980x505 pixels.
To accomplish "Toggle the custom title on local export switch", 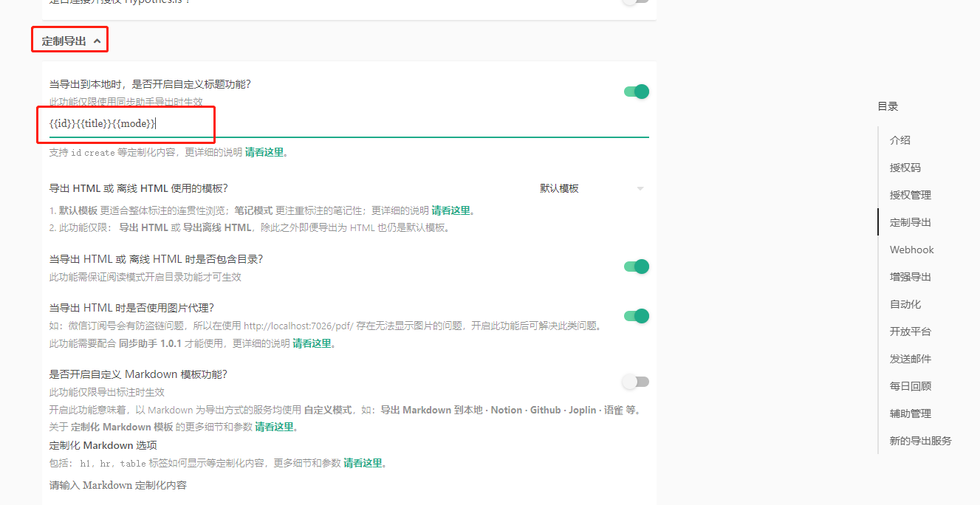I will 637,92.
